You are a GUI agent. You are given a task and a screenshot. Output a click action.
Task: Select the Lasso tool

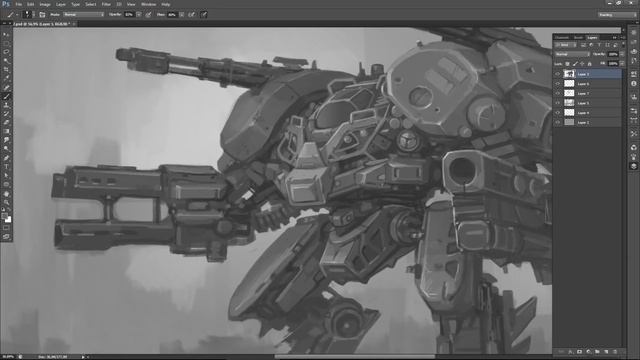pos(6,52)
